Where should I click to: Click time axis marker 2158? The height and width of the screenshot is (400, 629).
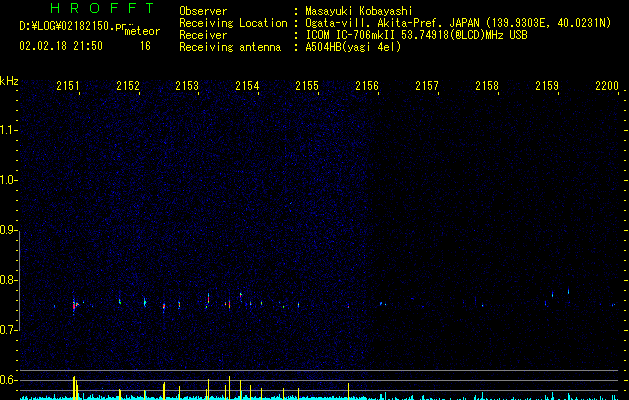coord(487,86)
